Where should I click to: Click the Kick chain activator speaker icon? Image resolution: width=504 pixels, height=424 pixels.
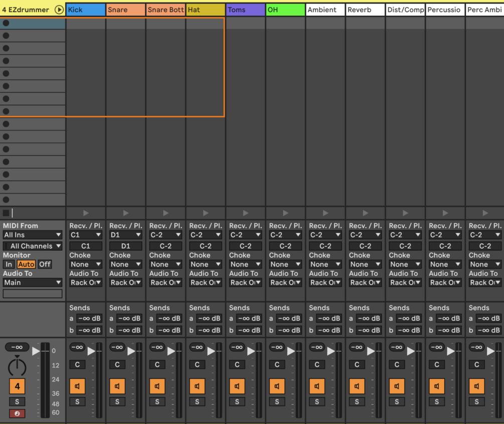coord(77,386)
